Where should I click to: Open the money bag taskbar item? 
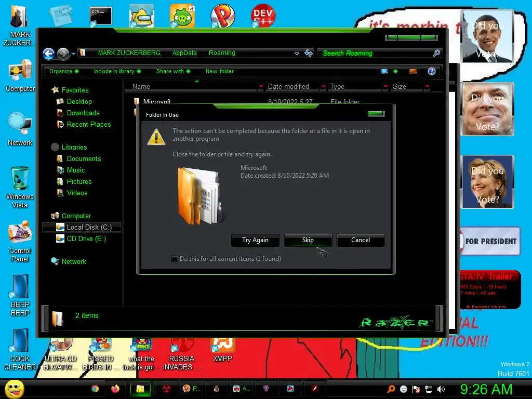click(216, 389)
